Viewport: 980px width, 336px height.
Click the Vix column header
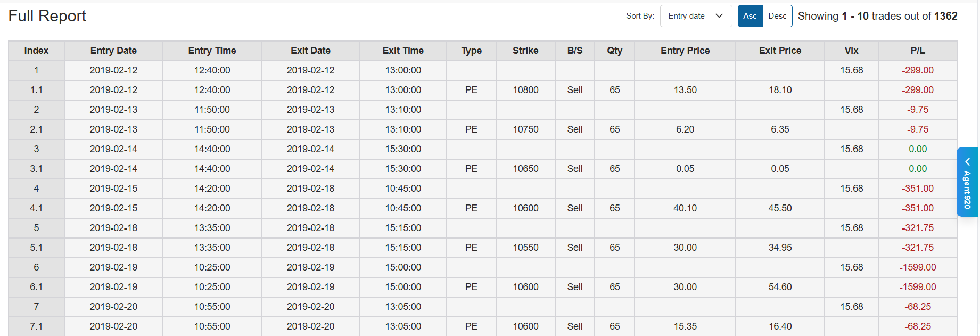point(851,51)
